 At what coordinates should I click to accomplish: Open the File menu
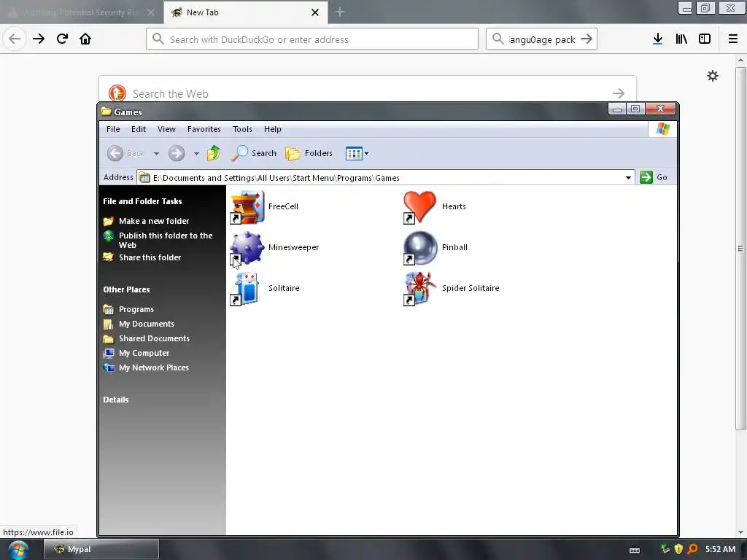(x=113, y=129)
